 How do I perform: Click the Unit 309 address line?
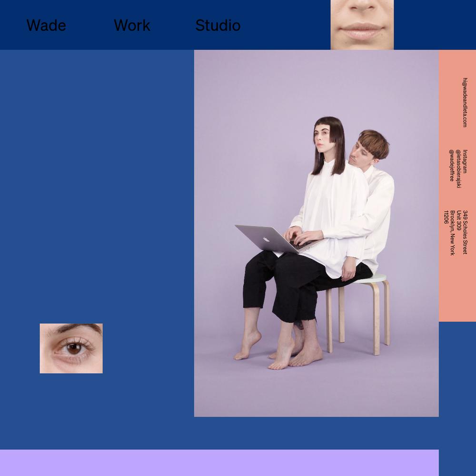click(x=459, y=220)
